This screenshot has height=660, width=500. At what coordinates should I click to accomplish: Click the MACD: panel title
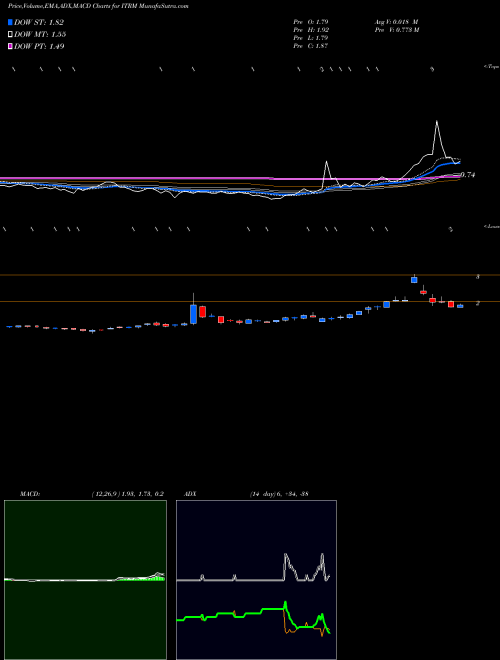point(29,494)
